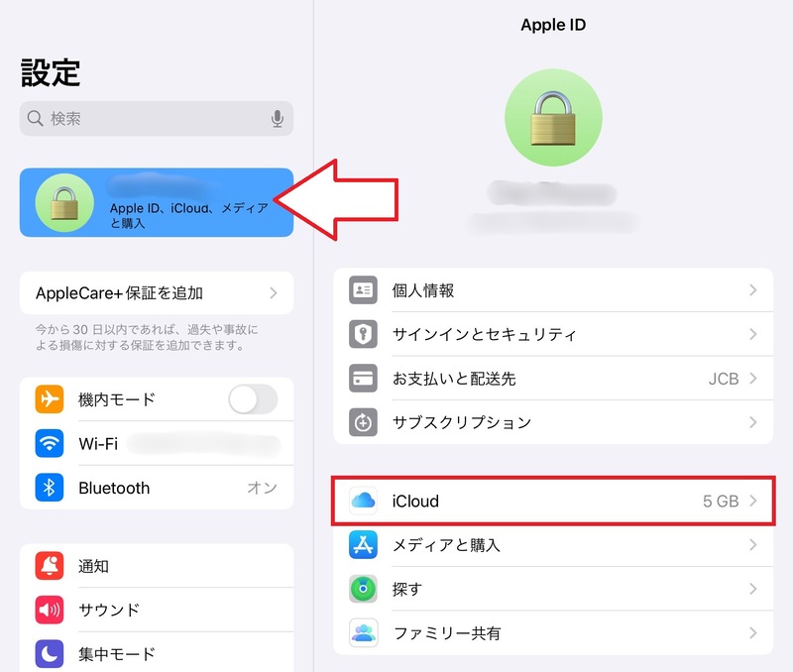Tap the chevron beside 5 GB
Image resolution: width=793 pixels, height=672 pixels.
753,501
